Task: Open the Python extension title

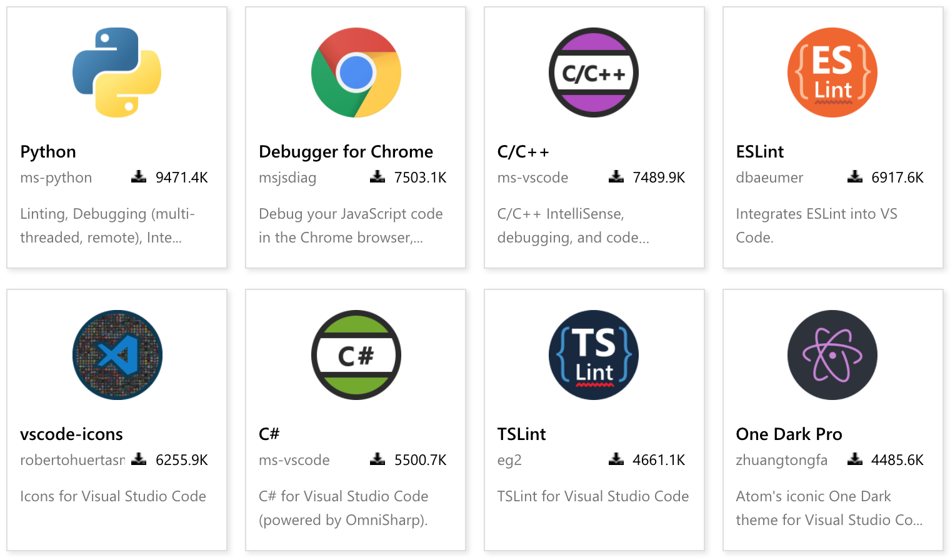Action: 48,152
